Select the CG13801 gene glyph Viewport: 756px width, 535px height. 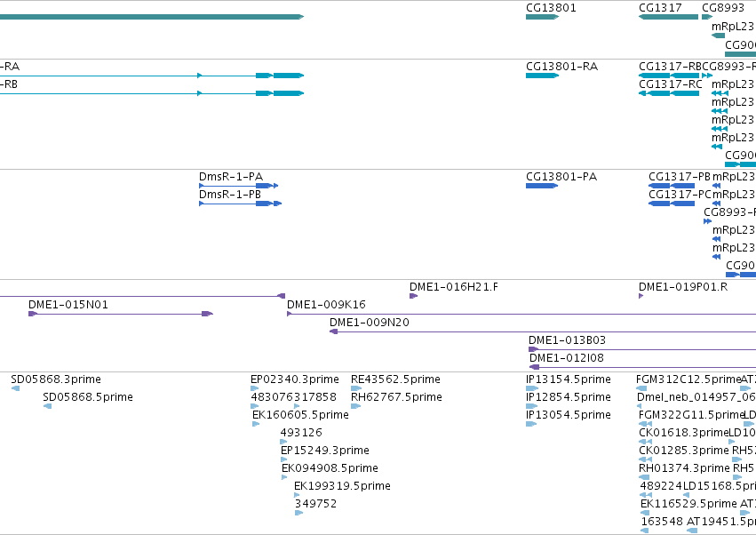542,17
